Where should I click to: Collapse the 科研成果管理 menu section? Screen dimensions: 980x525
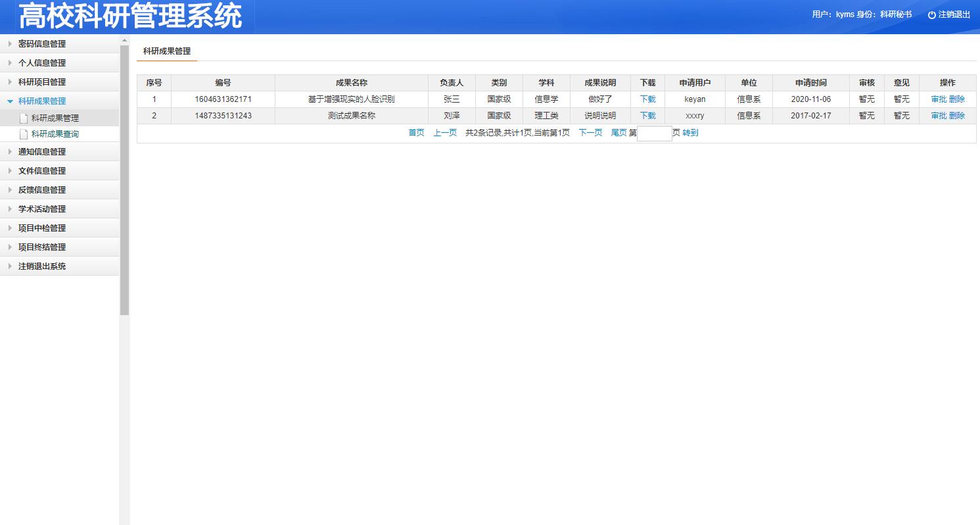click(x=42, y=101)
